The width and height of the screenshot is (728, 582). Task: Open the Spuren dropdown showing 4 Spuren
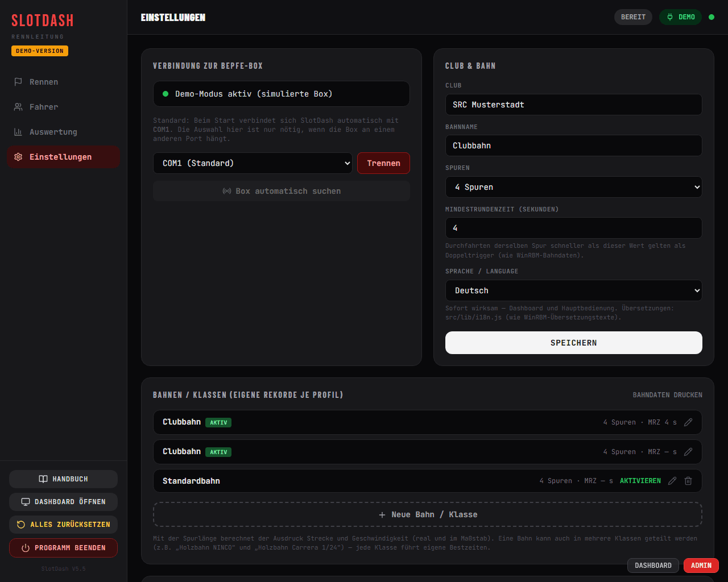tap(573, 187)
